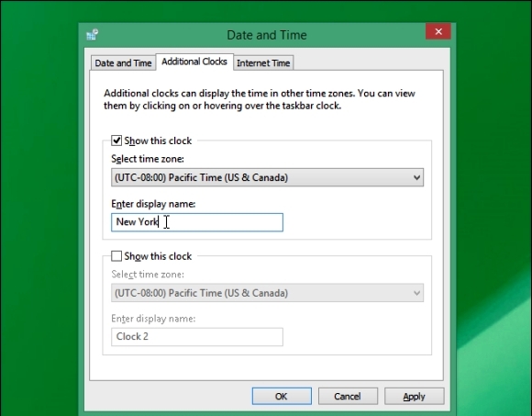Click the disabled second time zone dropdown
The image size is (532, 416).
(267, 293)
